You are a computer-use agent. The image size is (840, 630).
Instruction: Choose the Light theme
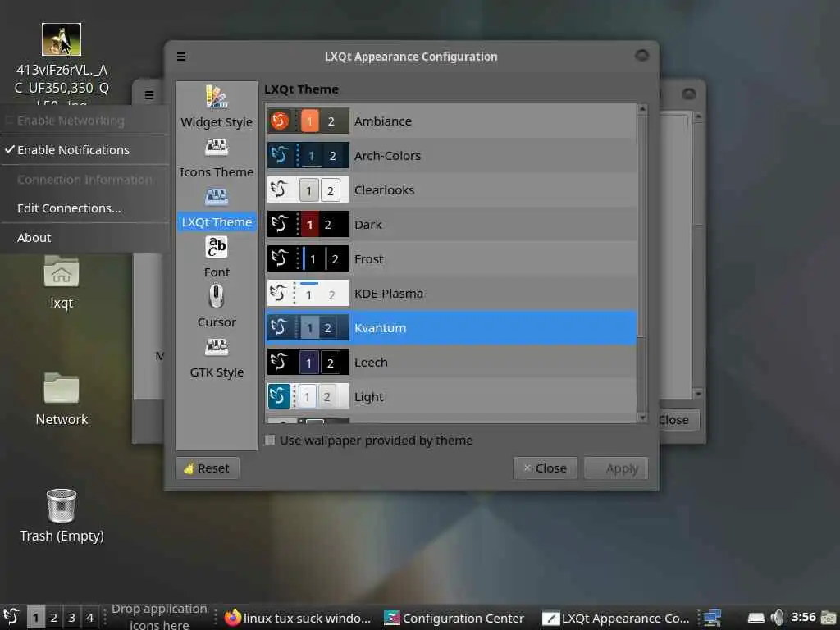[x=451, y=397]
